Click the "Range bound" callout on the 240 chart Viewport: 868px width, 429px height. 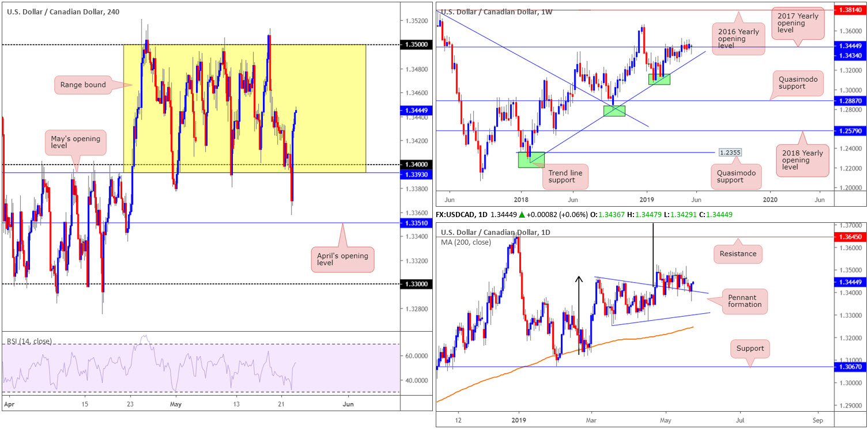pos(84,85)
